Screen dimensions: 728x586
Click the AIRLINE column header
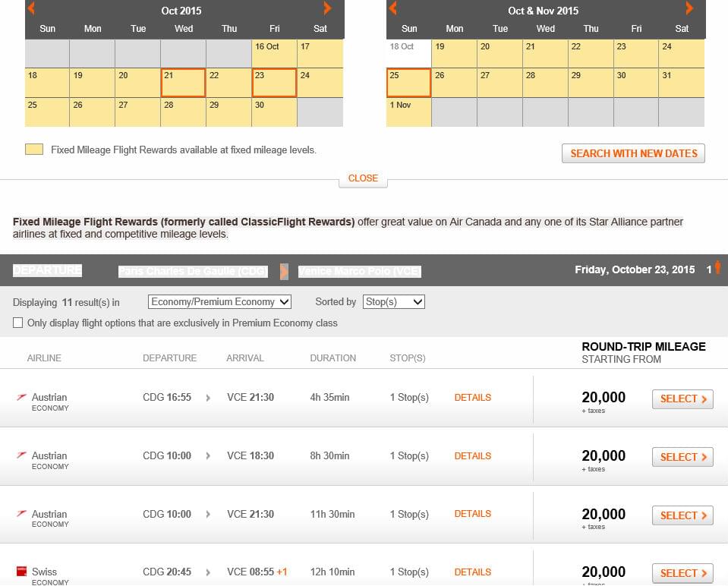[x=44, y=358]
